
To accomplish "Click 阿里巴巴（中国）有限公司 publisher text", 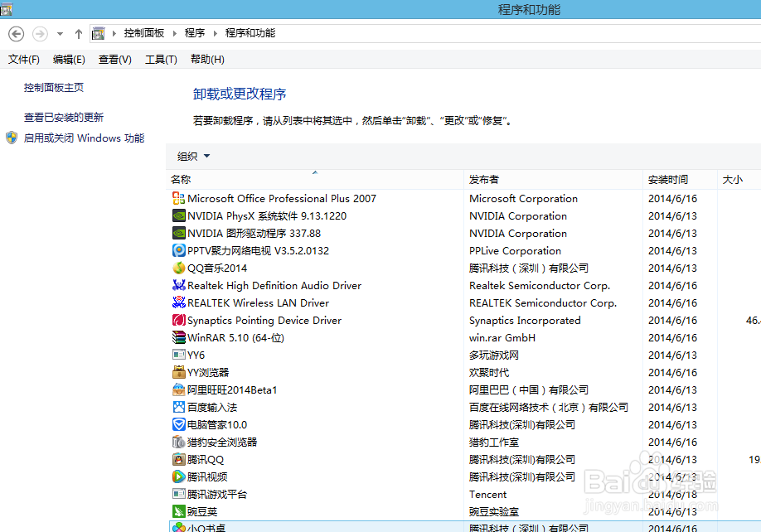I will point(529,390).
